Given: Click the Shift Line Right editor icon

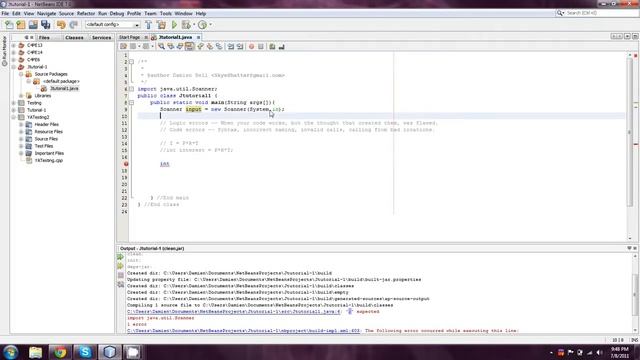Looking at the screenshot, I should (240, 47).
